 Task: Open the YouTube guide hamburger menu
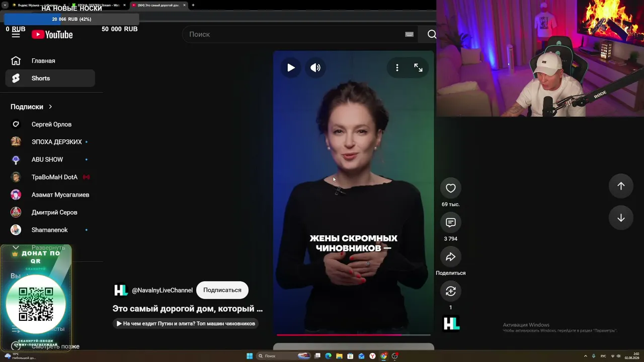16,34
